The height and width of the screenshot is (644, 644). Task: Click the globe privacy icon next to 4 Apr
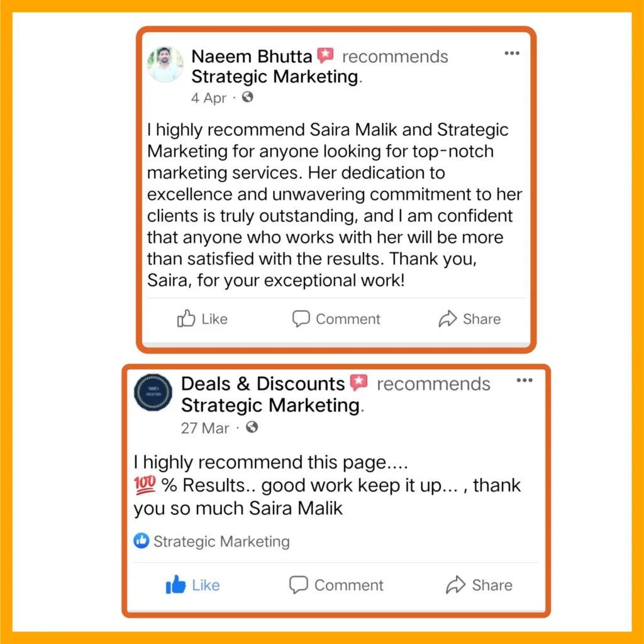[x=248, y=97]
